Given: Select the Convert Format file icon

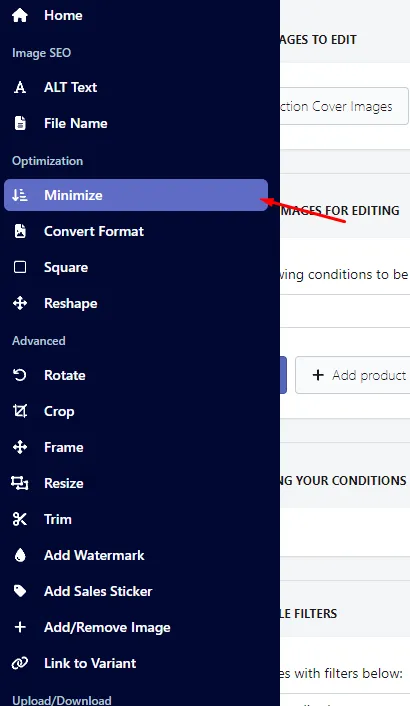Looking at the screenshot, I should [x=20, y=231].
